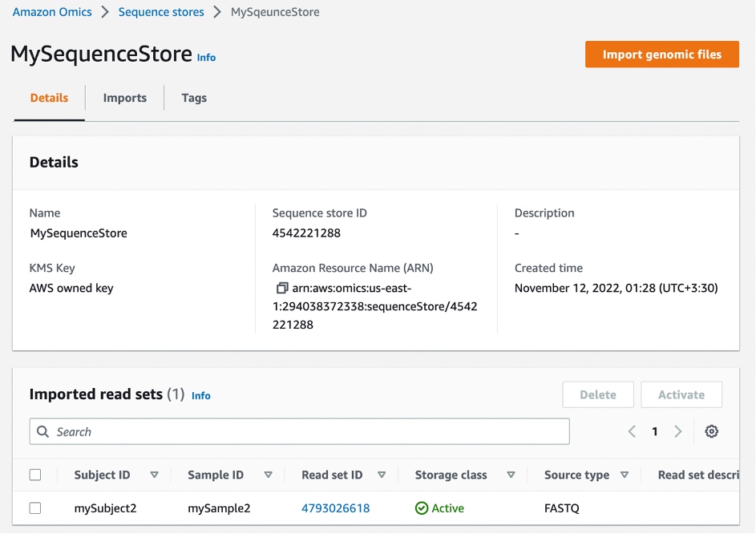
Task: Open read set 4793026618 link
Action: 335,508
